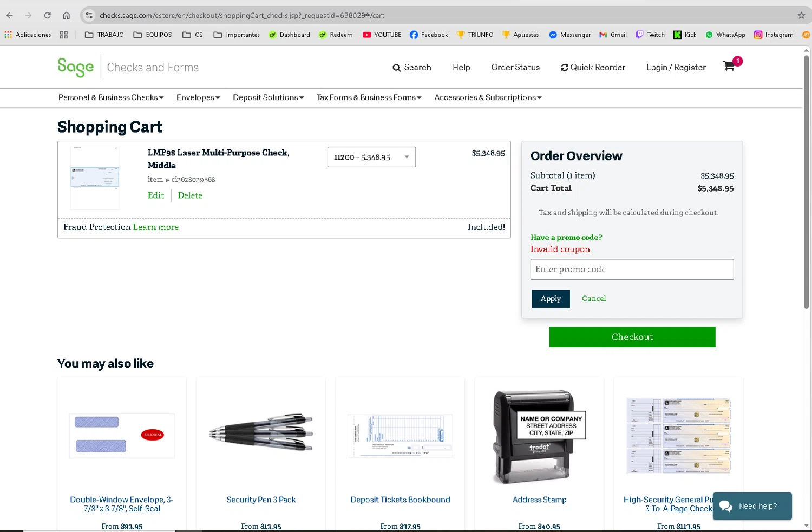Open the Aplicaciones apps grid bookmark
The width and height of the screenshot is (812, 532).
click(28, 35)
